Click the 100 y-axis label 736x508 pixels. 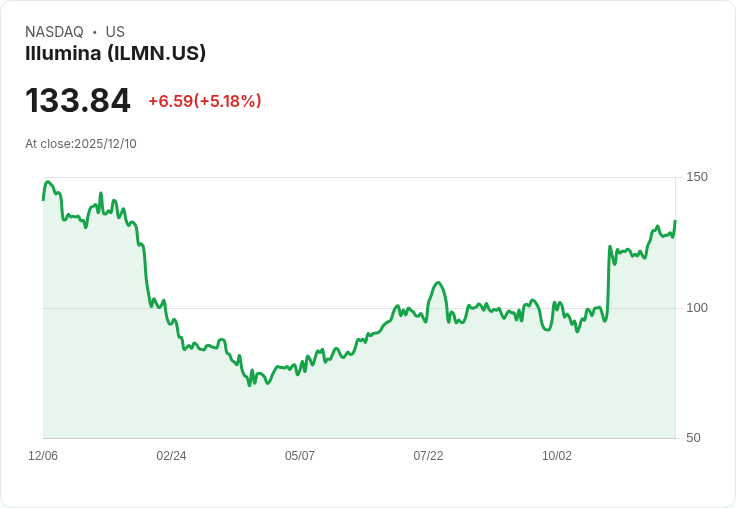click(697, 308)
